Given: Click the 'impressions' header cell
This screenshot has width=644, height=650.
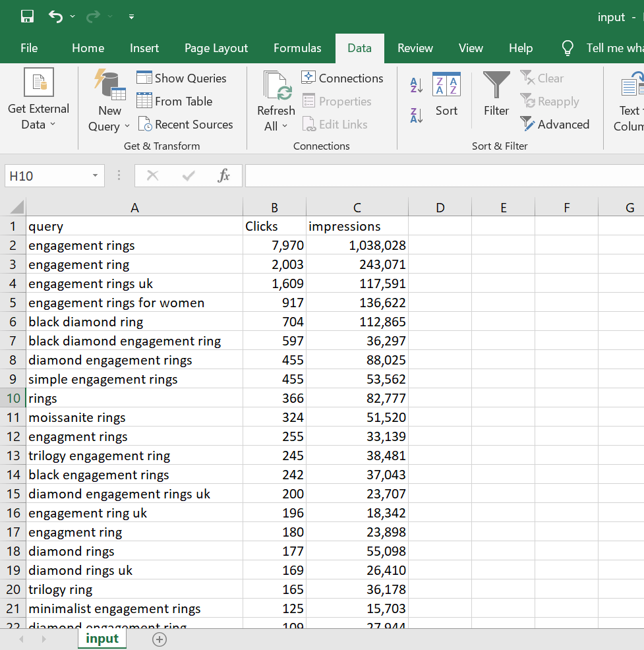Looking at the screenshot, I should click(x=357, y=226).
